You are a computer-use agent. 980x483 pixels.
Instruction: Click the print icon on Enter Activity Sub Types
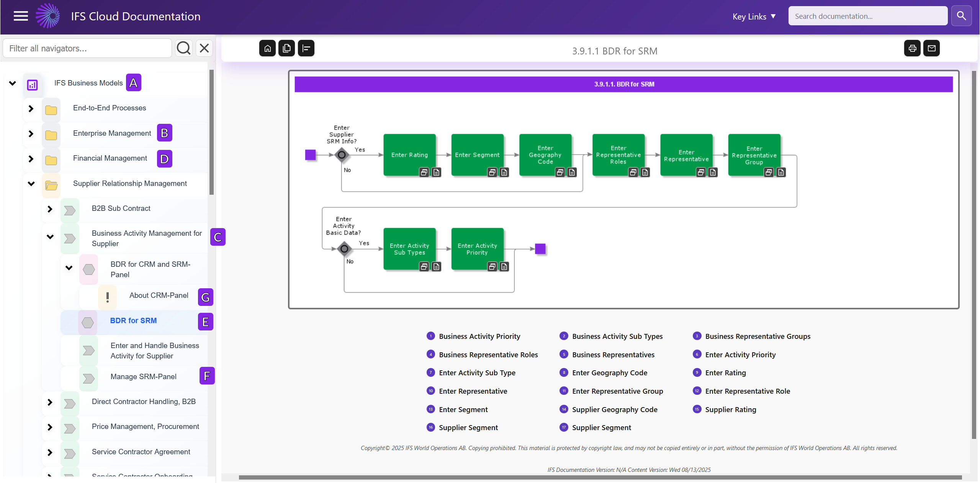(x=424, y=266)
